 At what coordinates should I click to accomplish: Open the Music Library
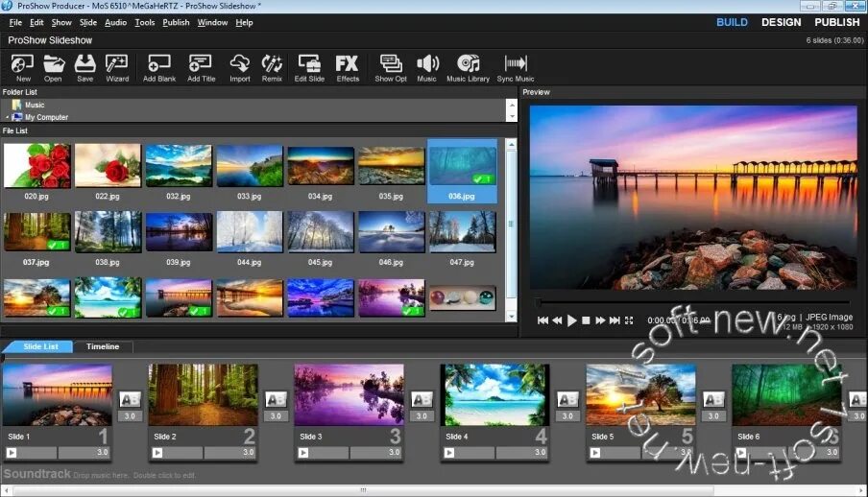468,68
